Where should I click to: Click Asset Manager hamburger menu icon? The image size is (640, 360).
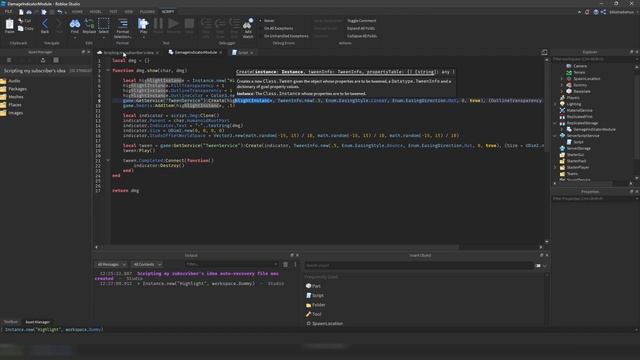pyautogui.click(x=9, y=60)
